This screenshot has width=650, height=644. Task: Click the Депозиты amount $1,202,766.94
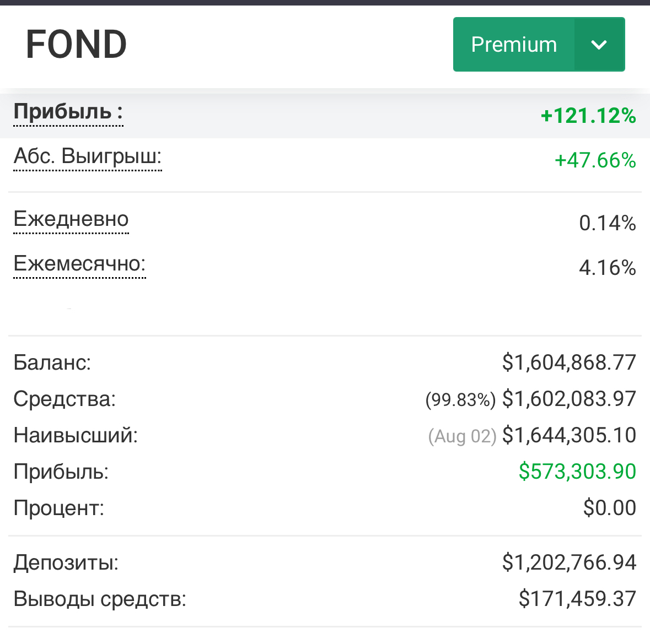click(569, 562)
